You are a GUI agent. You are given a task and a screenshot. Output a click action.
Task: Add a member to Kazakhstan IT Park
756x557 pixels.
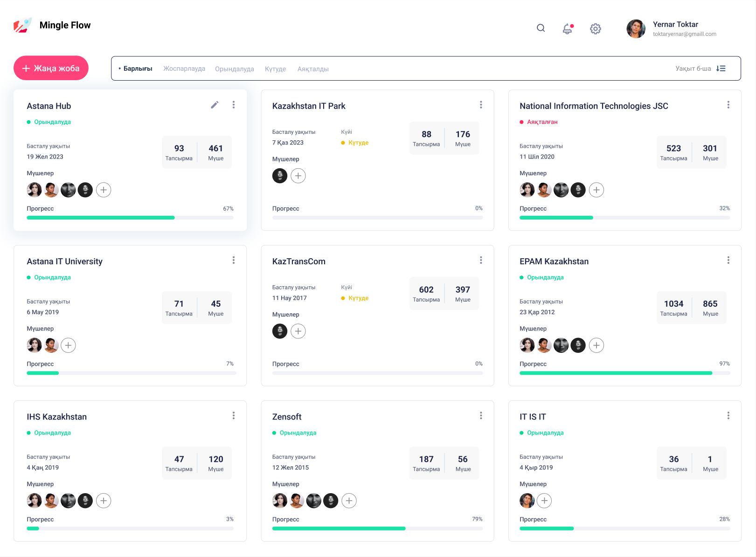pos(298,176)
